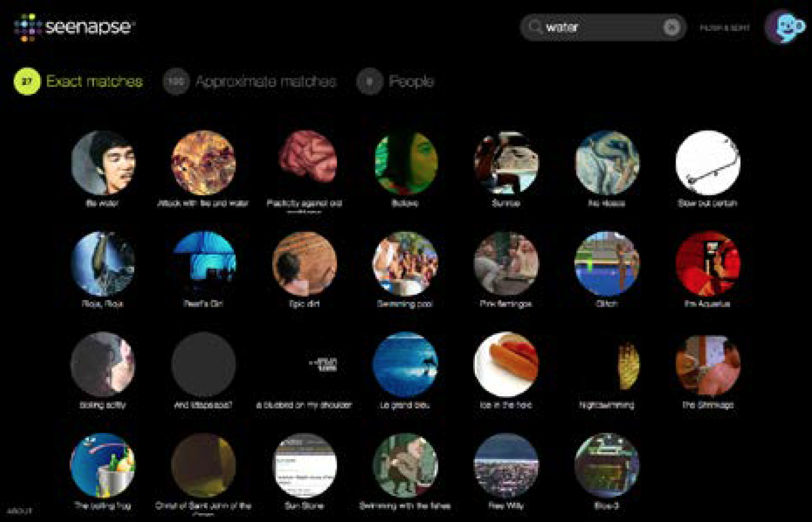Open Filter & Sort options
812x522 pixels.
725,28
